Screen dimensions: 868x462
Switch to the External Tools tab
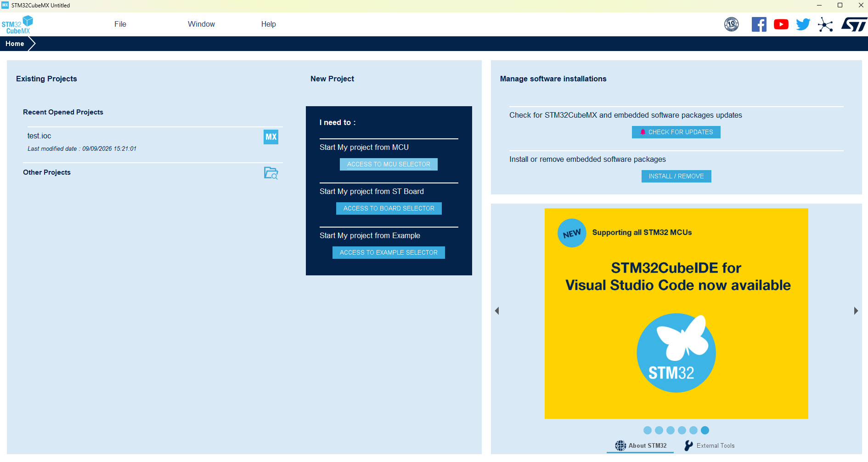point(710,445)
